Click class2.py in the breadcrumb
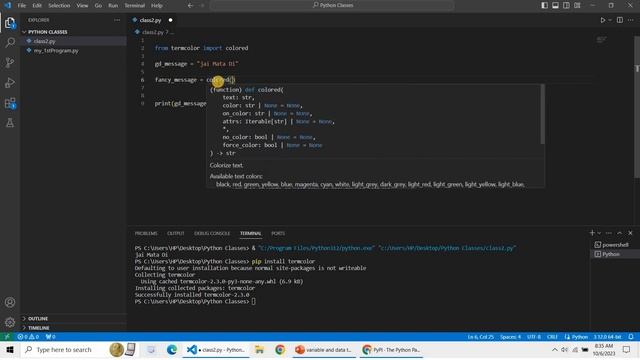 (153, 32)
